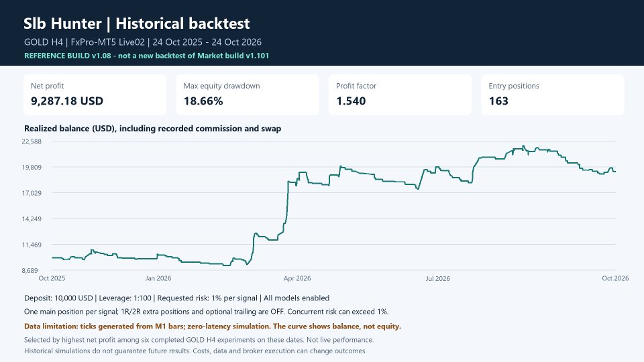Click the 'Oct 2026' x-axis label
The width and height of the screenshot is (644, 362).
[615, 278]
